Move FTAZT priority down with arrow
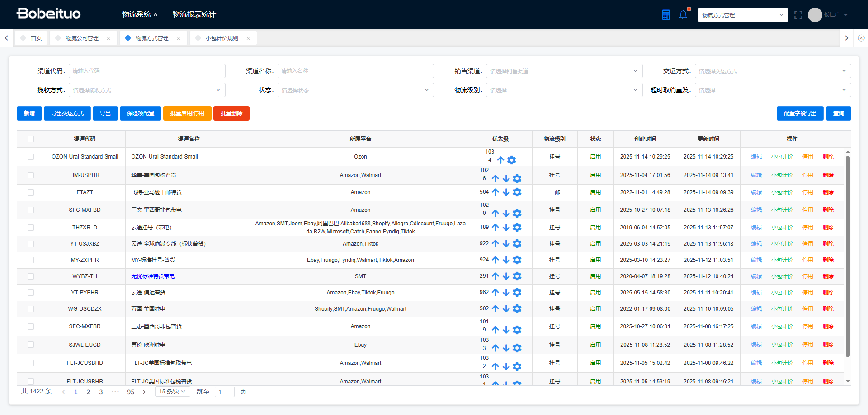Image resolution: width=868 pixels, height=415 pixels. [x=506, y=192]
